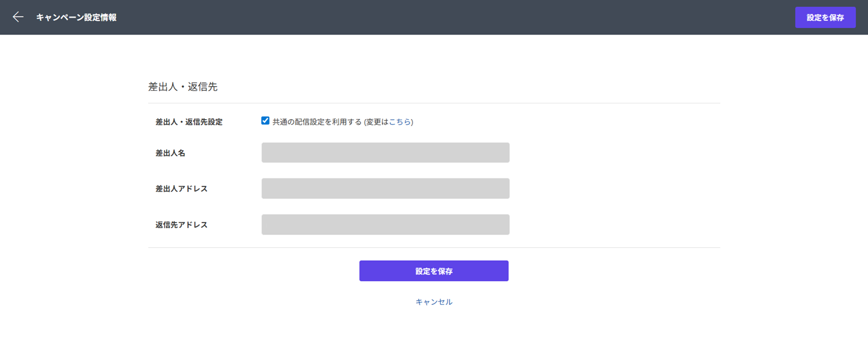
Task: Click the キャンペーン設定情報 header title
Action: pos(76,18)
